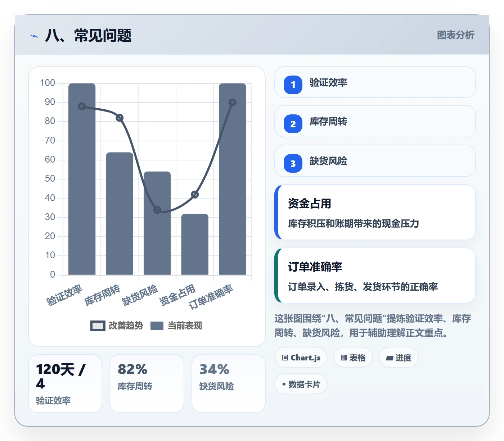Screen dimensions: 504x441
Task: Click the 验证效率 bar in chart
Action: [x=82, y=179]
